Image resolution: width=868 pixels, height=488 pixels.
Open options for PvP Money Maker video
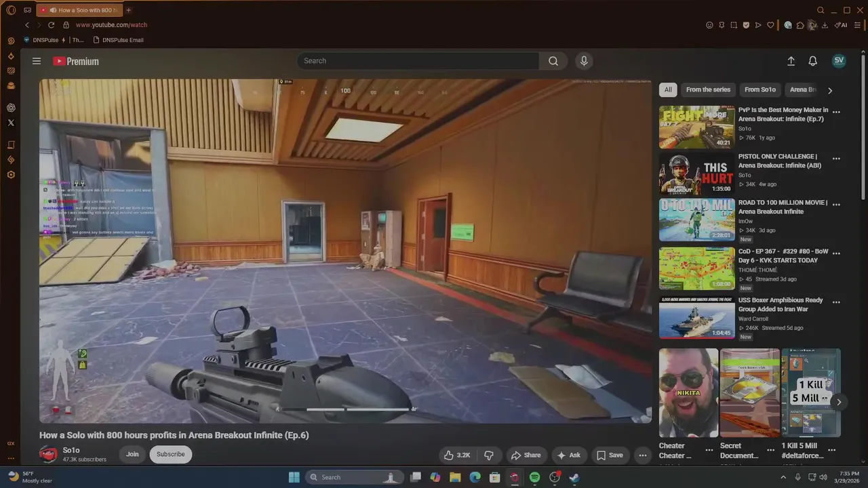coord(836,112)
